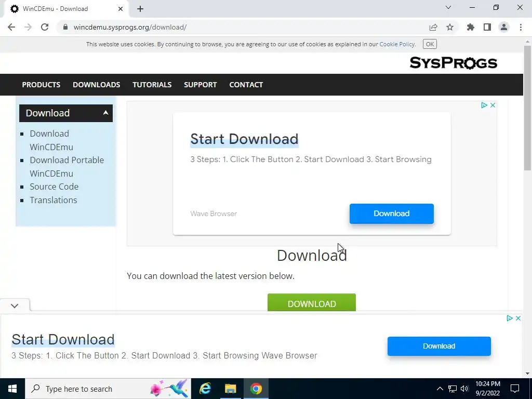The height and width of the screenshot is (399, 532).
Task: Click the padlock site info icon
Action: [x=65, y=27]
